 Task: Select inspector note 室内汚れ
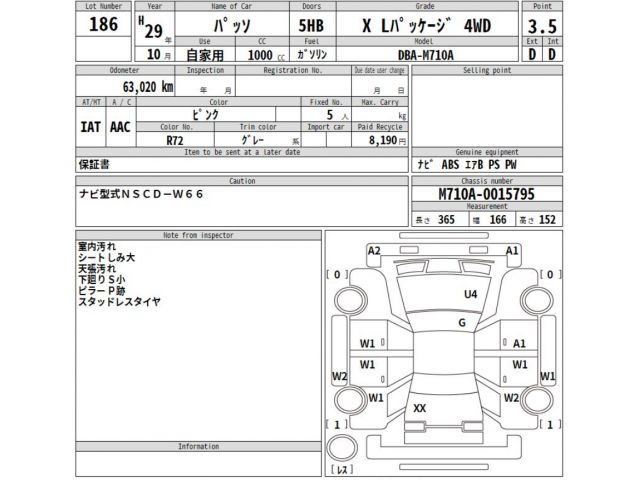coord(97,247)
